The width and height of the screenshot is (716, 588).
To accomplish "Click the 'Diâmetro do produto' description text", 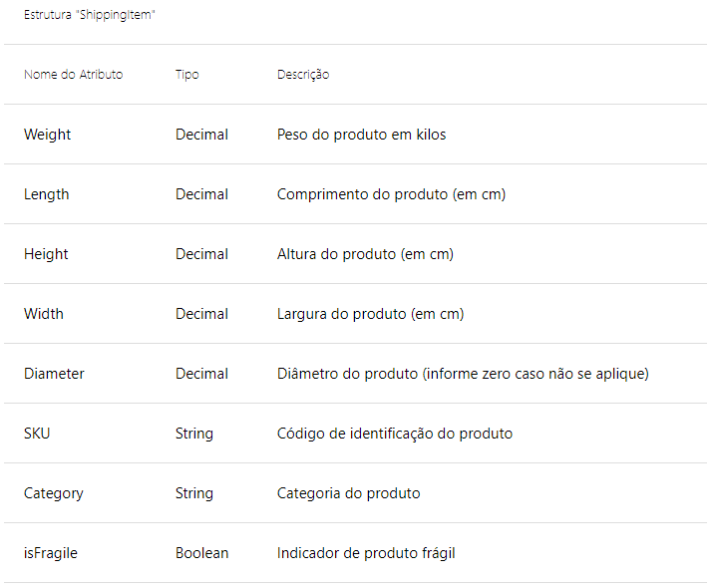I will pyautogui.click(x=463, y=374).
